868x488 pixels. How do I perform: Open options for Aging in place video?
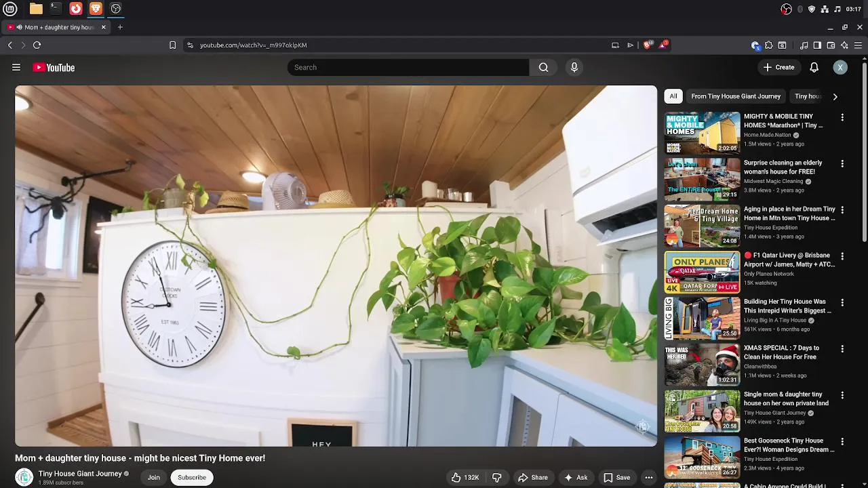point(842,210)
